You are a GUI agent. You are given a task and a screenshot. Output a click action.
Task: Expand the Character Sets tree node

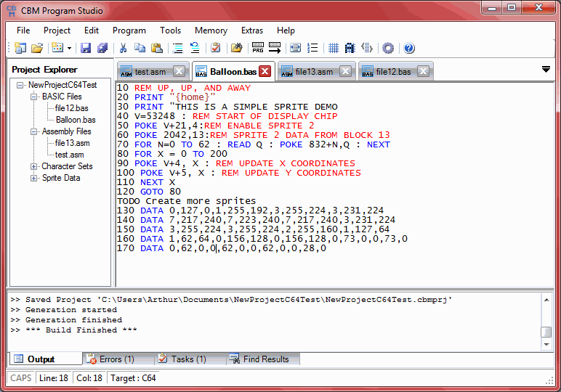click(34, 166)
